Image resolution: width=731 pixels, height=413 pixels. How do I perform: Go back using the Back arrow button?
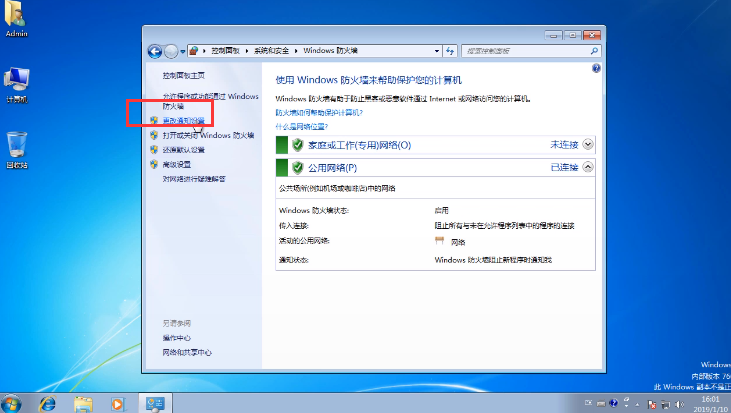(155, 51)
